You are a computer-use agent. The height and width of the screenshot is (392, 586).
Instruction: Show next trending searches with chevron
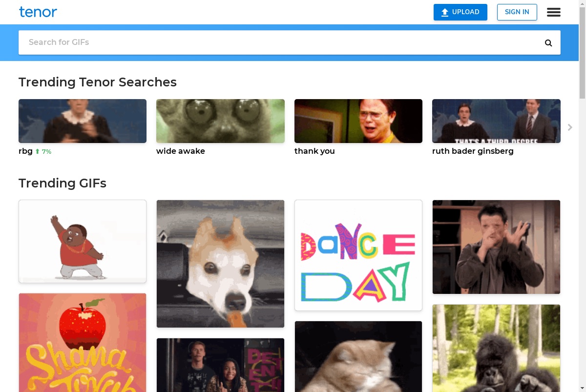(570, 127)
